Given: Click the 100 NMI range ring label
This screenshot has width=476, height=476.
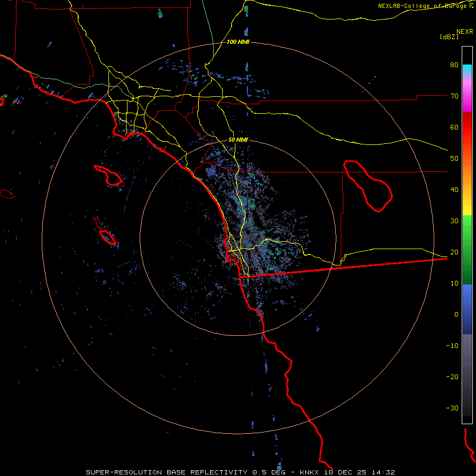Looking at the screenshot, I should [238, 42].
